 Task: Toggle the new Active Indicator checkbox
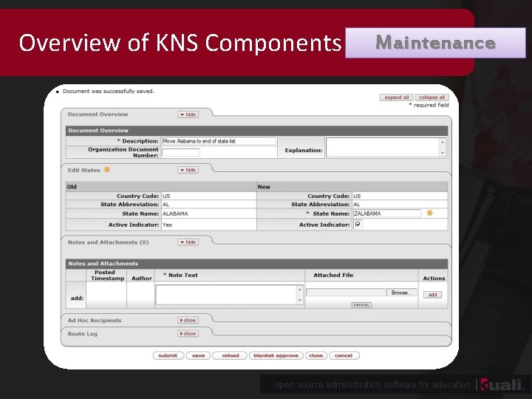[358, 225]
